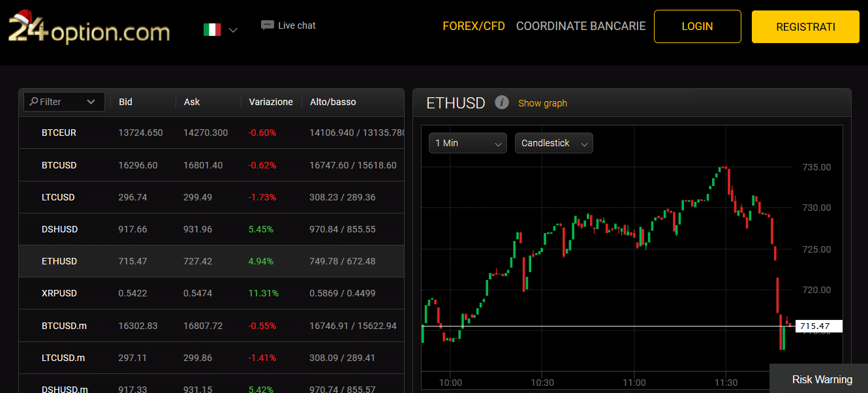Open the Filter dropdown in the instrument table
This screenshot has height=393, width=868.
click(63, 102)
